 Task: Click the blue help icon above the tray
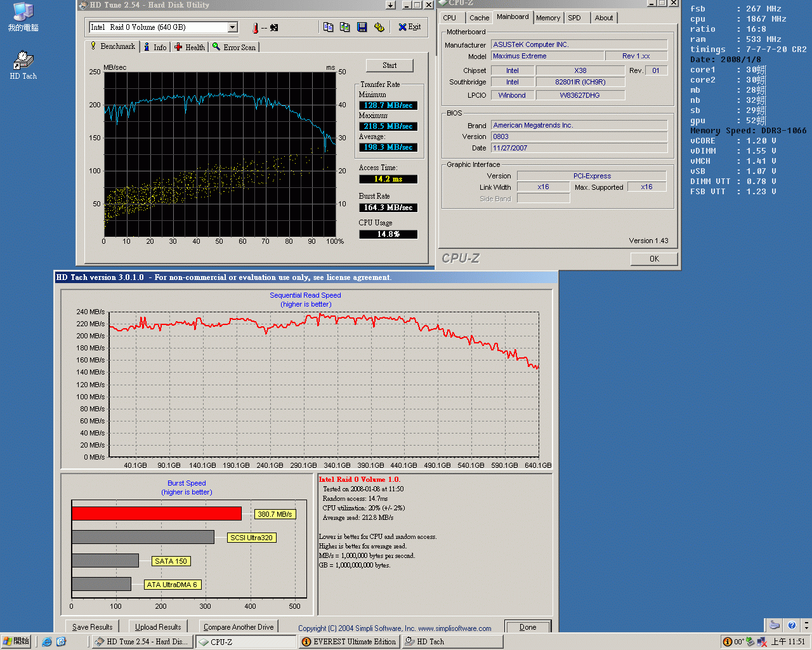[x=791, y=625]
